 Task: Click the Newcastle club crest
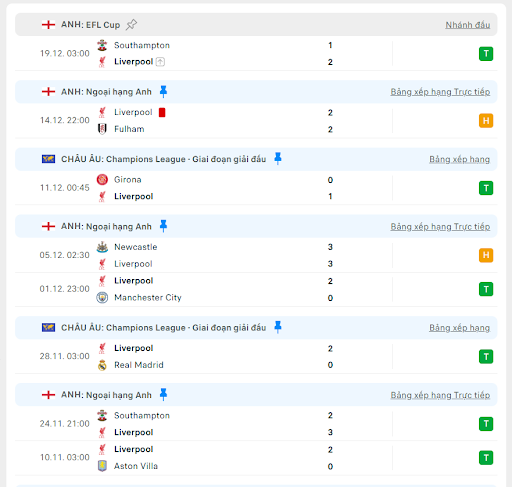coord(102,247)
